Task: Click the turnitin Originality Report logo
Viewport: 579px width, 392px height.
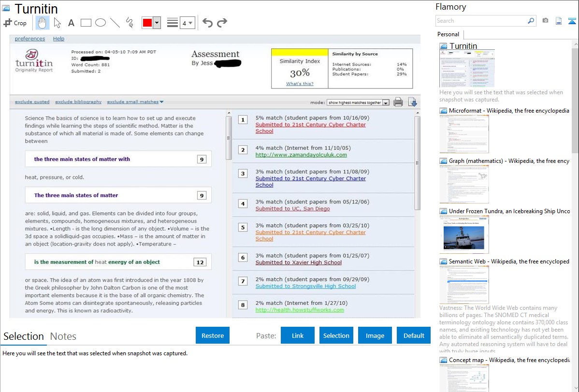Action: pos(34,61)
